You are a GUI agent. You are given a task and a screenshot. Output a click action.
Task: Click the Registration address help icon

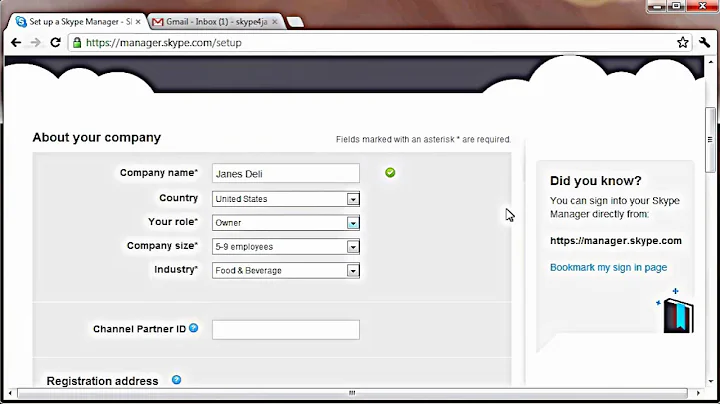tap(176, 380)
